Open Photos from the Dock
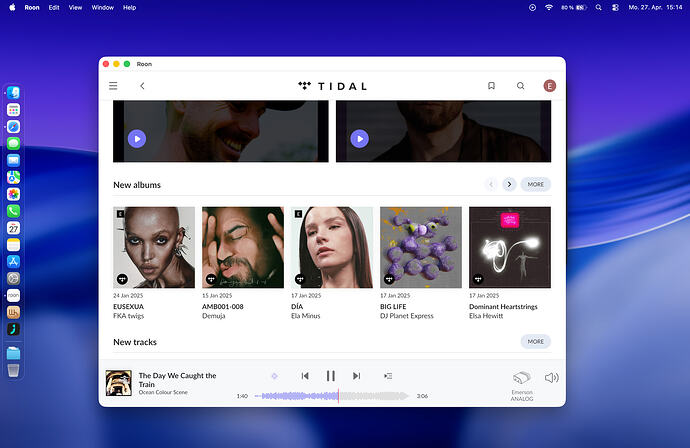The image size is (690, 448). (13, 194)
